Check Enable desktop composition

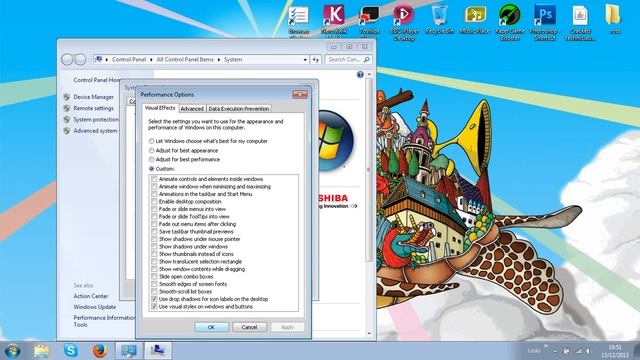tap(154, 202)
